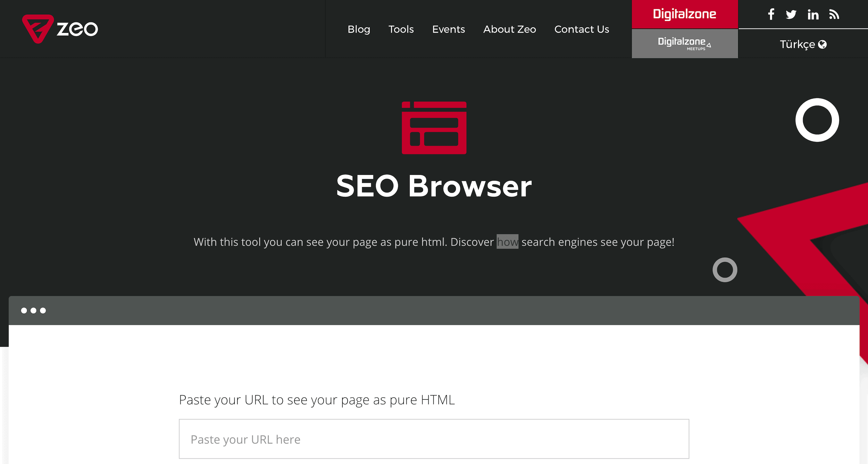
Task: Click the Twitter social icon
Action: point(791,14)
